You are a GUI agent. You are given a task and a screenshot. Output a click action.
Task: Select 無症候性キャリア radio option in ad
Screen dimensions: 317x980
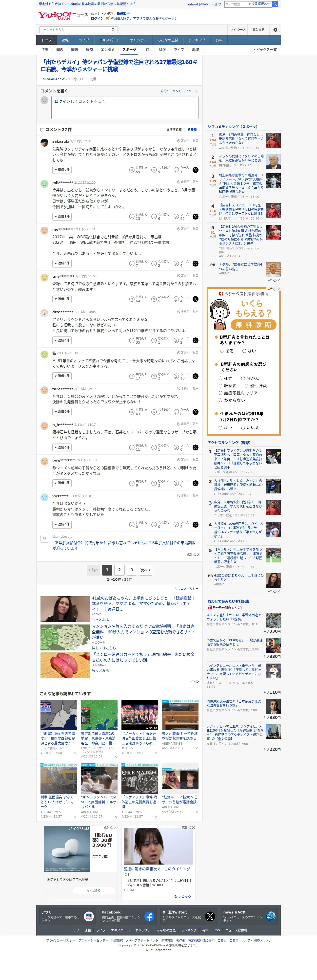pyautogui.click(x=220, y=393)
